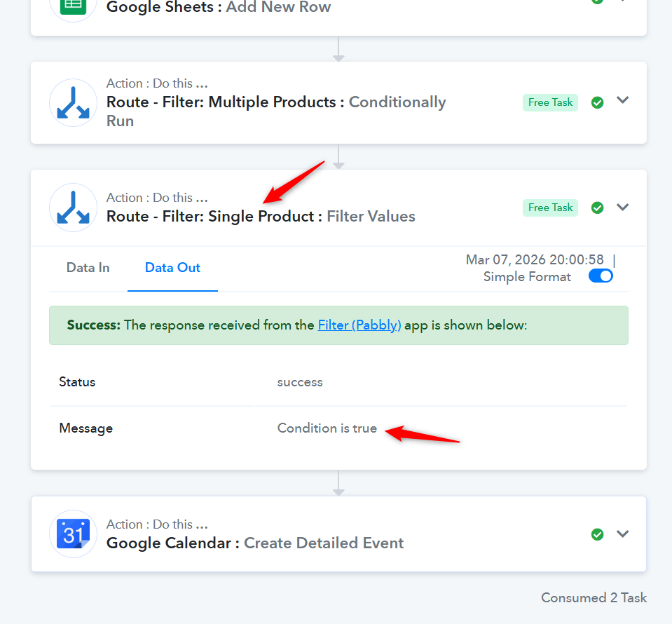Click the Google Sheets Add New Row title
This screenshot has width=672, height=624.
coord(219,8)
